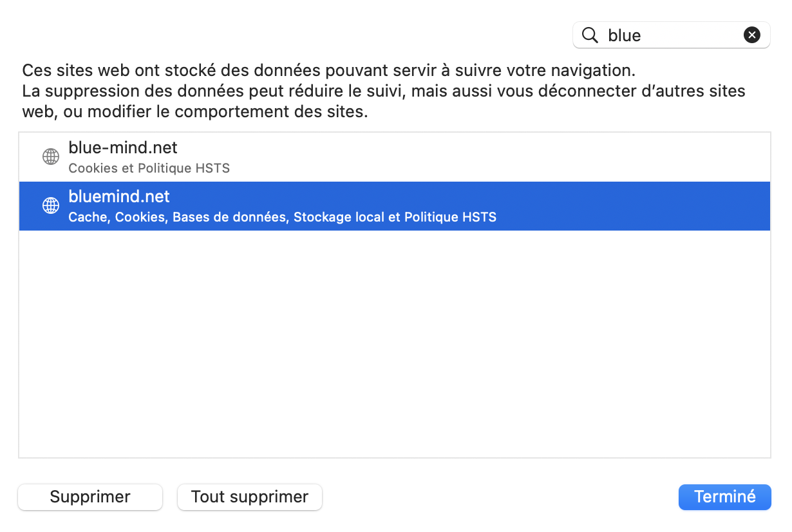Click the bluemind.net domain name text
This screenshot has width=792, height=532.
[x=119, y=196]
